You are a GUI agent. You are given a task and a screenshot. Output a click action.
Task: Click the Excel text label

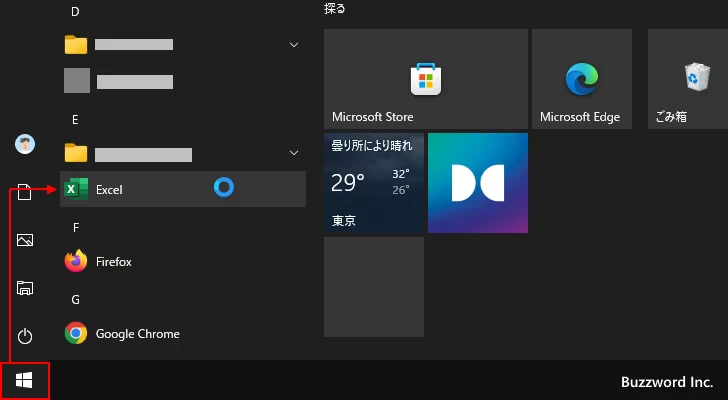click(x=109, y=189)
